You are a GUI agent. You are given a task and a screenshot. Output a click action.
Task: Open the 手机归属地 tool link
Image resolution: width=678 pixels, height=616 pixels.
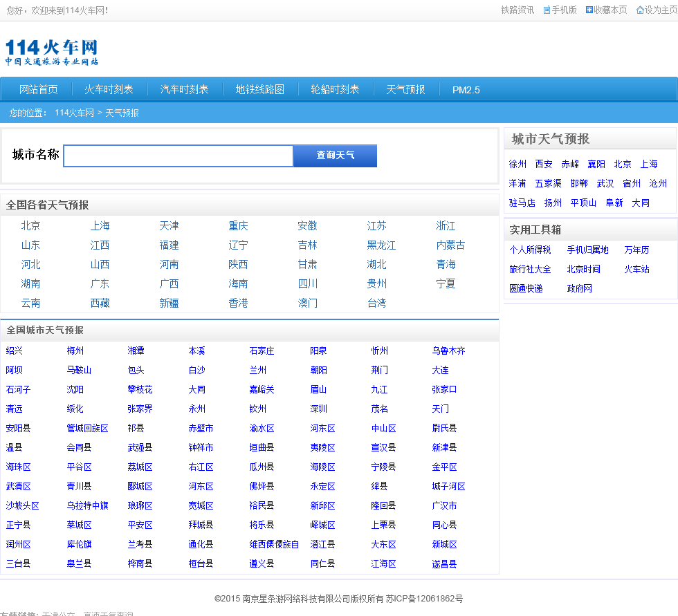(x=587, y=250)
